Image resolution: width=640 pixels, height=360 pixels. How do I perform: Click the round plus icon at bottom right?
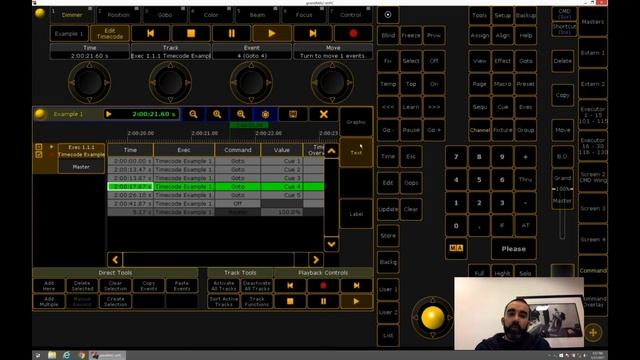(x=593, y=333)
